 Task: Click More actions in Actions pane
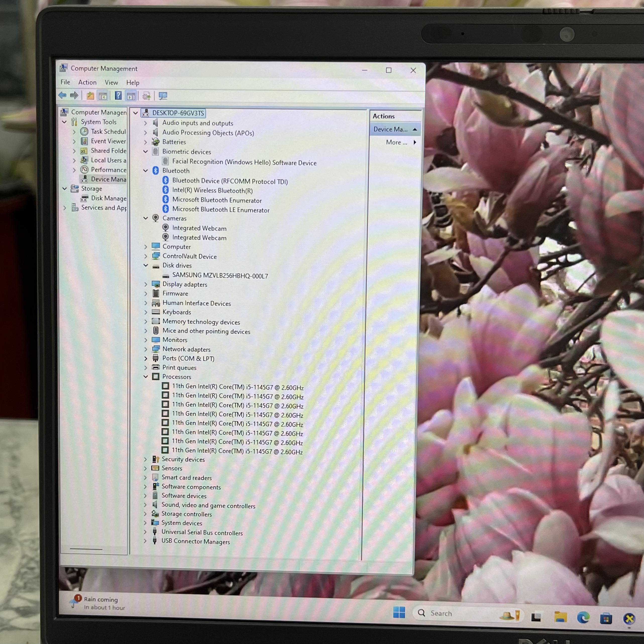click(396, 143)
